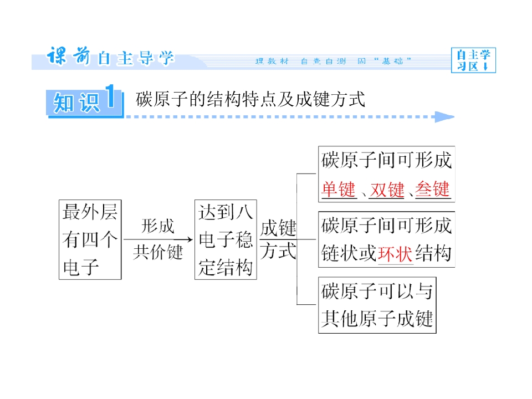The image size is (532, 399).
Task: Click the red underlined 单键 text
Action: 339,189
